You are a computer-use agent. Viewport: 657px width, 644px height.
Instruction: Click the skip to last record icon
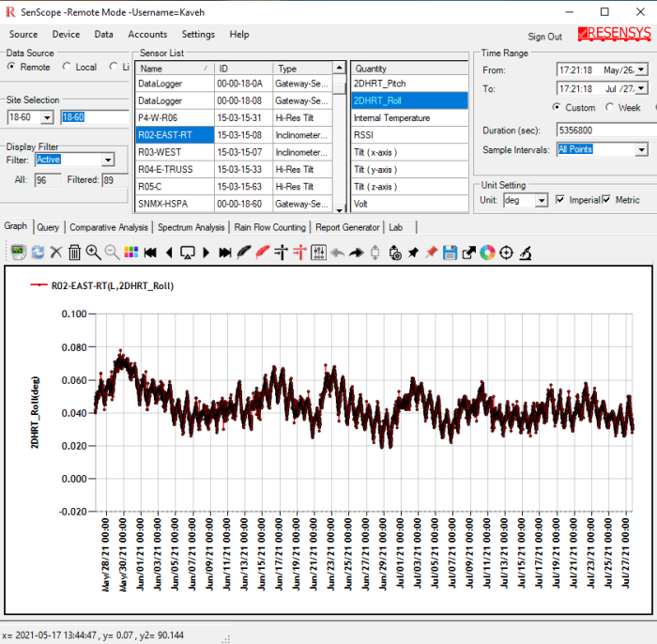click(x=224, y=252)
